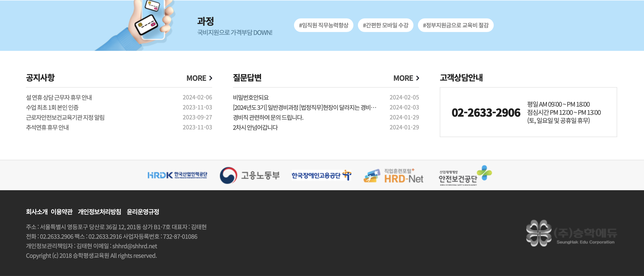Select the #임직원 직무능력향상 tag
This screenshot has height=276, width=644.
pyautogui.click(x=324, y=25)
